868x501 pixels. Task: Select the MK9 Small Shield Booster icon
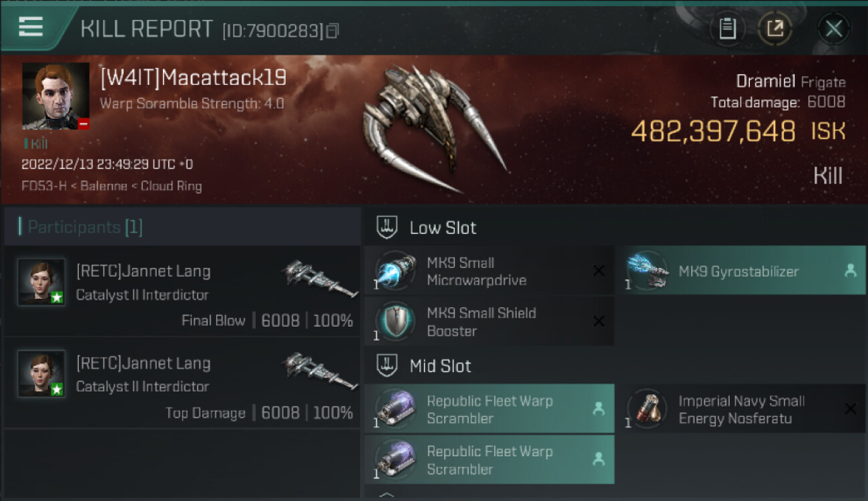(394, 321)
